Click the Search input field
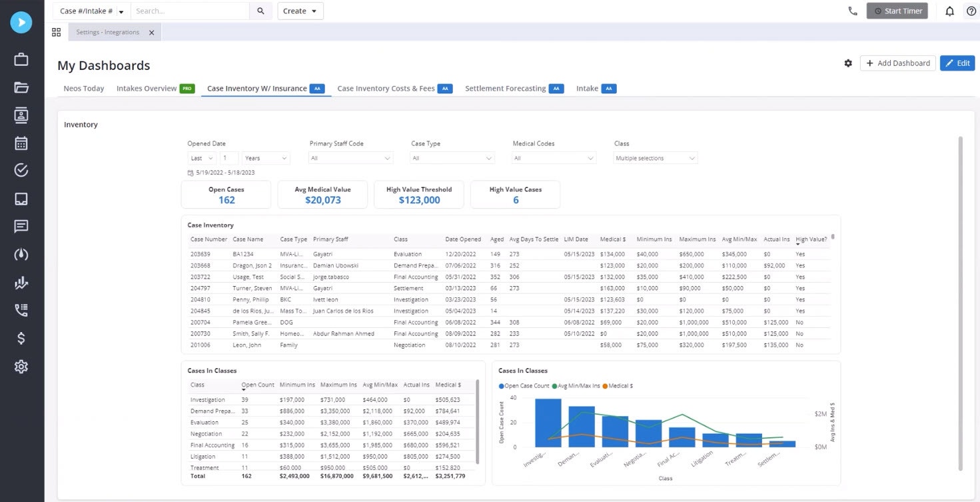This screenshot has width=980, height=502. point(191,11)
